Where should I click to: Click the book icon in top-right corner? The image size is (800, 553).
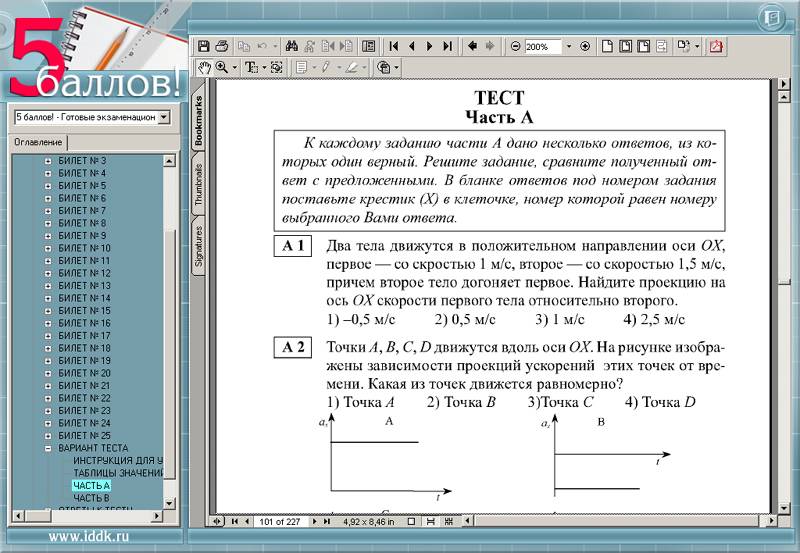771,18
